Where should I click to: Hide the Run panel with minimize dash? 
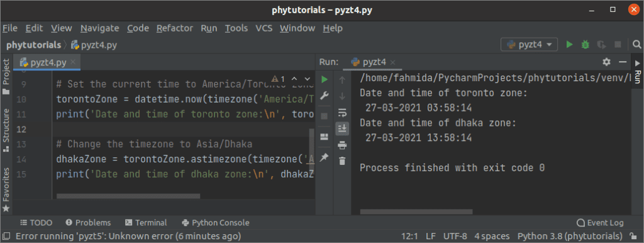point(623,62)
